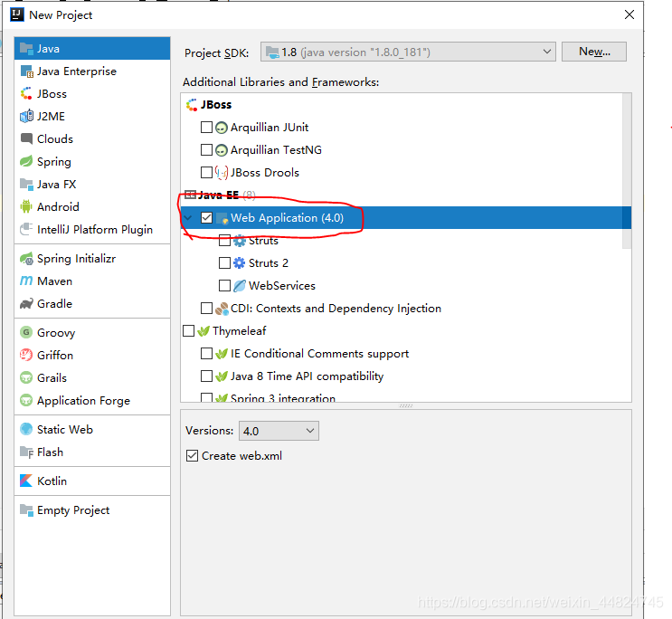Select the Android project type label

[x=58, y=206]
